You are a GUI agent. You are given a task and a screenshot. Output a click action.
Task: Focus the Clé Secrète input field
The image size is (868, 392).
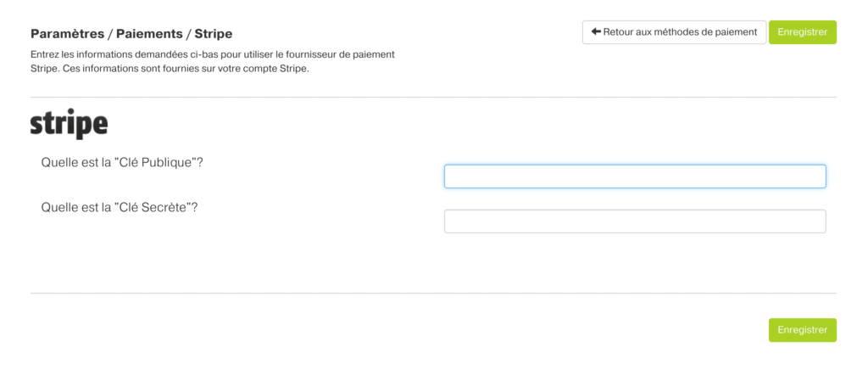635,221
